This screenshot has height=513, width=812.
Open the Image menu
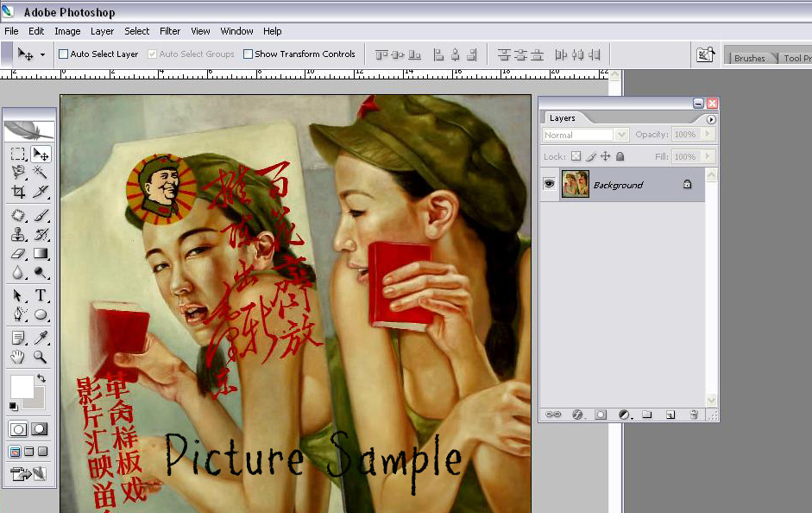[68, 31]
